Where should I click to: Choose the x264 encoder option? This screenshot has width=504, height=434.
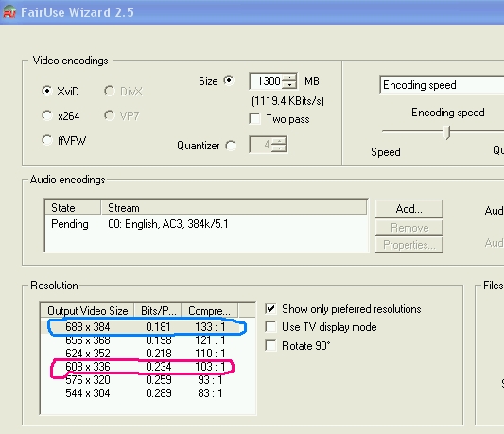point(47,115)
